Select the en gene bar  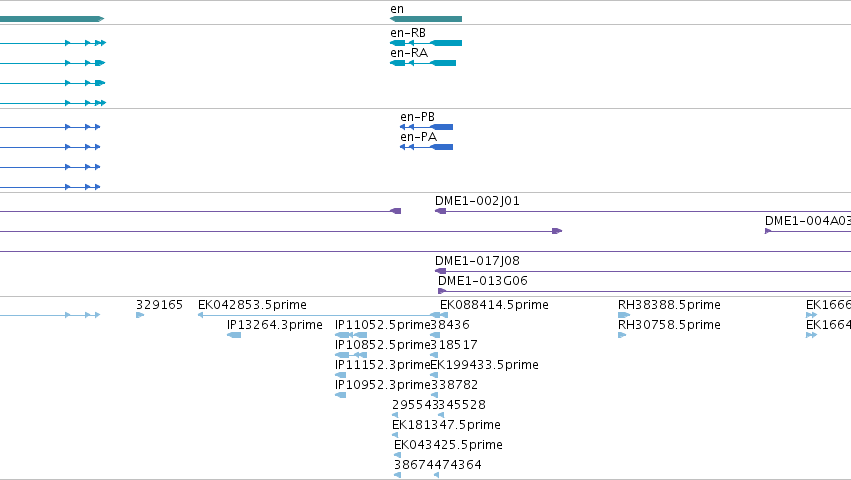click(426, 19)
